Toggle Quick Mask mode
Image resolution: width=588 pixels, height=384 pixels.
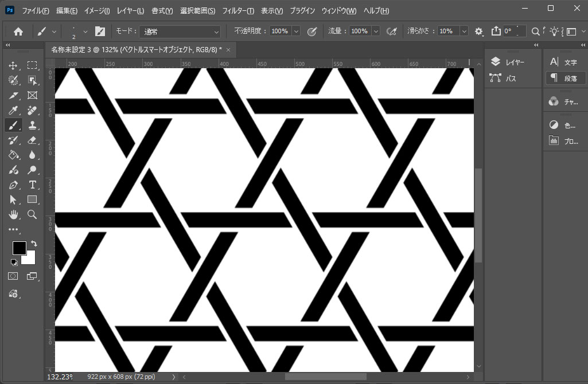[13, 276]
